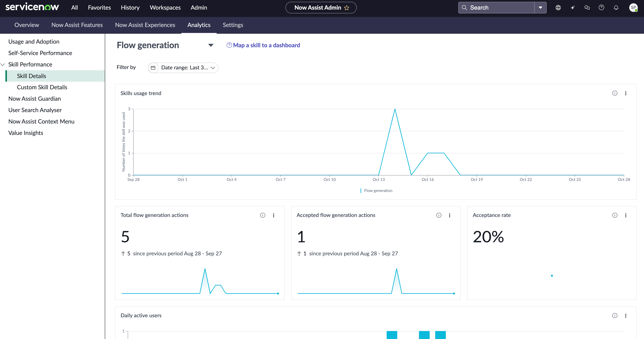Open more options for Acceptance rate
This screenshot has height=339, width=644.
626,215
